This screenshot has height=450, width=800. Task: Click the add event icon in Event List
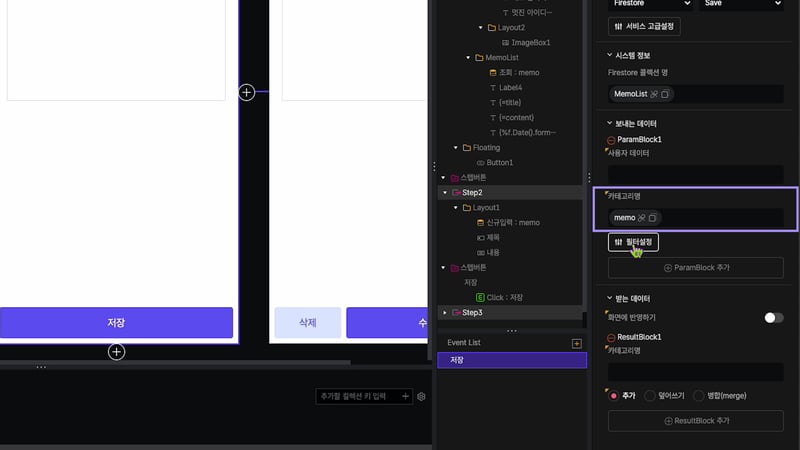(576, 343)
